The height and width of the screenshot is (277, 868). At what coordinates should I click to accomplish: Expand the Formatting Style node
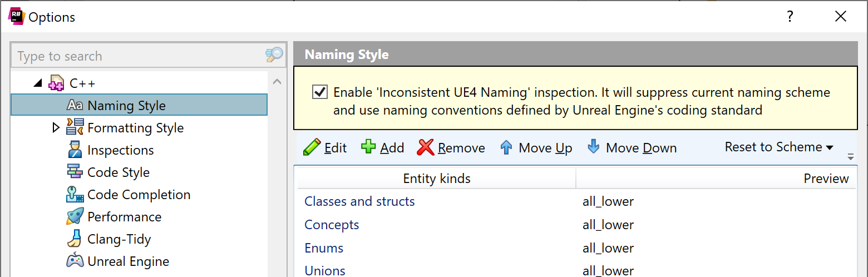pos(55,128)
